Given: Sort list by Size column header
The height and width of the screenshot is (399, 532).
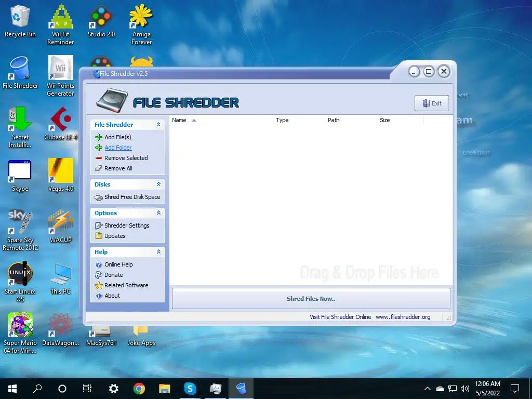Looking at the screenshot, I should pos(401,120).
